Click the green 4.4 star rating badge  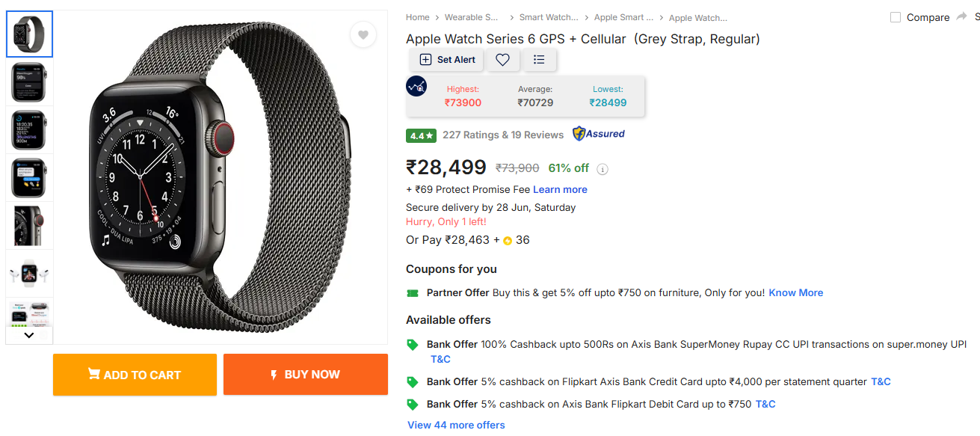coord(421,135)
